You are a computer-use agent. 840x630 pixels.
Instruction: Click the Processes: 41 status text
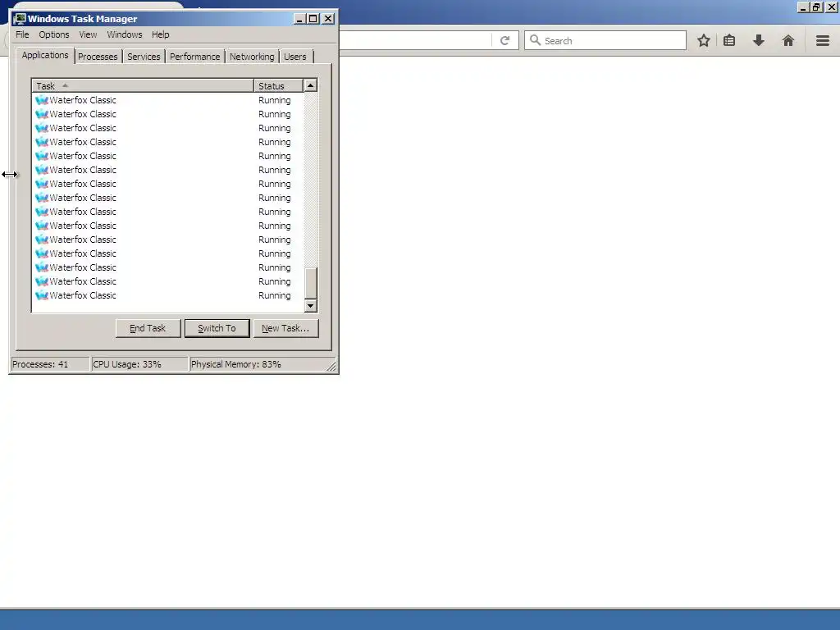tap(40, 364)
